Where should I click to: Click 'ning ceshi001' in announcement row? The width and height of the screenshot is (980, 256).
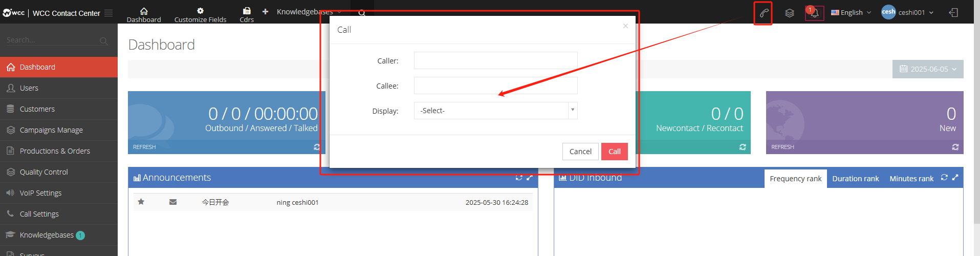[x=297, y=202]
